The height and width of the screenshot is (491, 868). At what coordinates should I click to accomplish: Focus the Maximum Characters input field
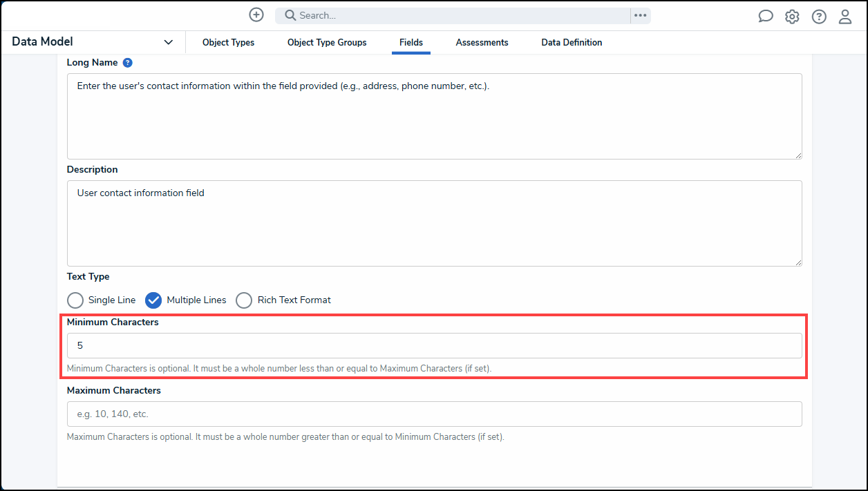pos(434,414)
